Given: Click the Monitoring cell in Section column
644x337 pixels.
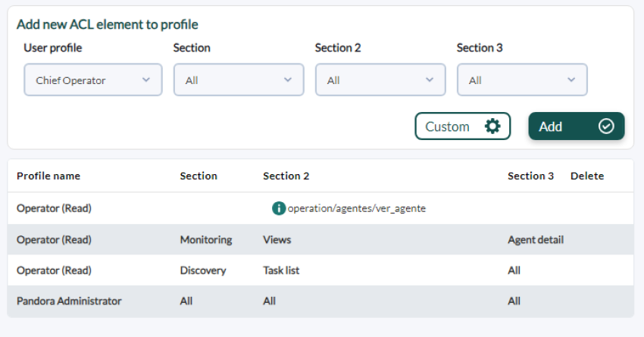Looking at the screenshot, I should pyautogui.click(x=206, y=240).
